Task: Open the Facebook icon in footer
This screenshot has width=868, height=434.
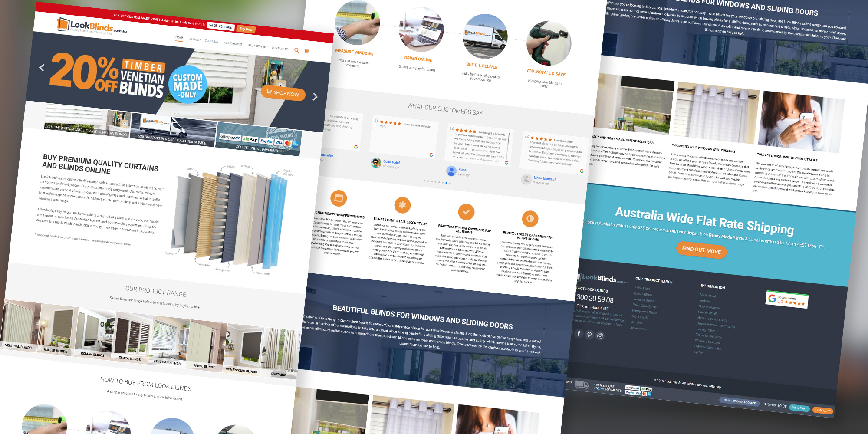Action: tap(579, 333)
